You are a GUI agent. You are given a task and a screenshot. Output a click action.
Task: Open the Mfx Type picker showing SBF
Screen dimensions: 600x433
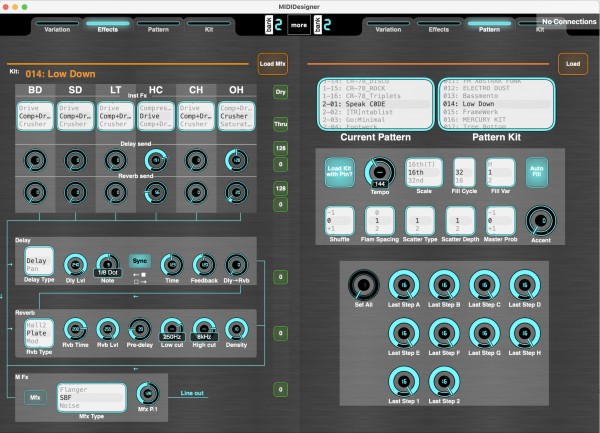pos(91,398)
